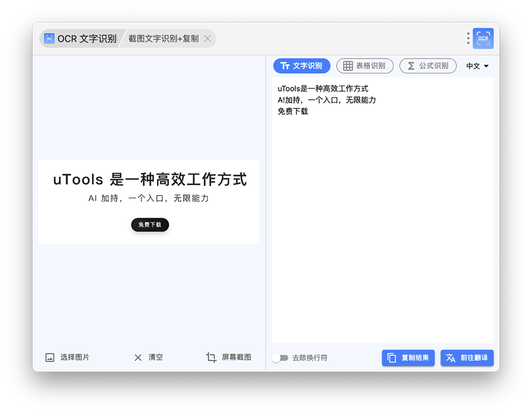Select the 文字识别 text recognition mode

302,66
